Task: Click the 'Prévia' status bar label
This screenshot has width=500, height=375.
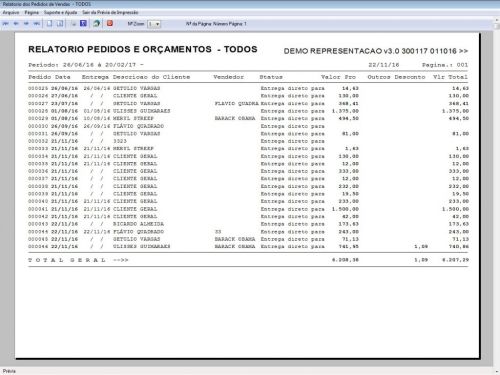Action: point(9,371)
